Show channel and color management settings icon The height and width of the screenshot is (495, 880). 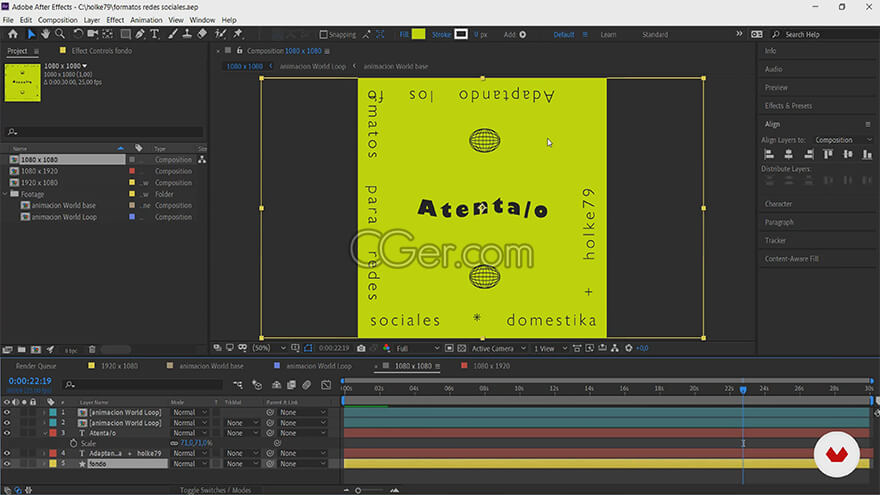coord(386,349)
